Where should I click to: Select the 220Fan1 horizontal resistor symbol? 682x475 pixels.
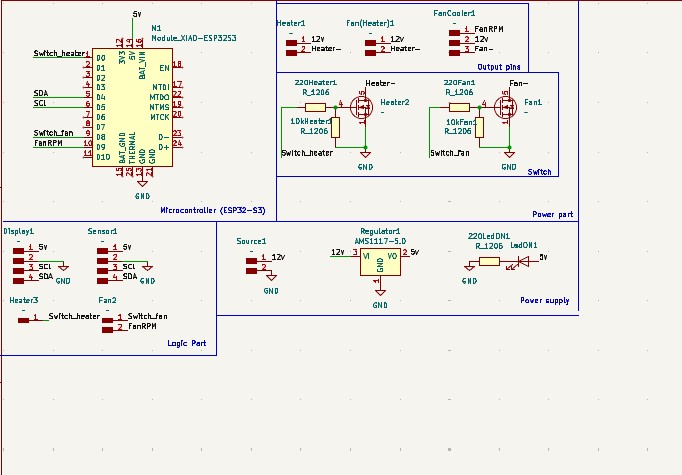click(x=459, y=107)
